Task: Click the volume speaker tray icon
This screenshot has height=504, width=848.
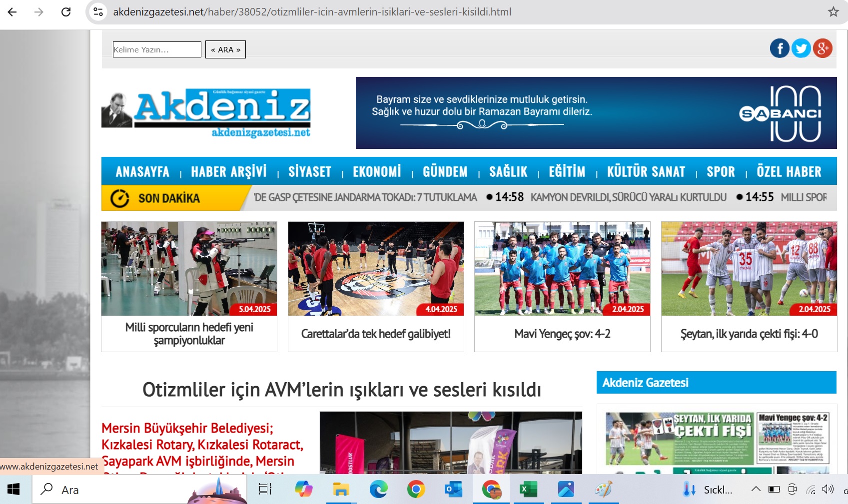Action: coord(828,490)
